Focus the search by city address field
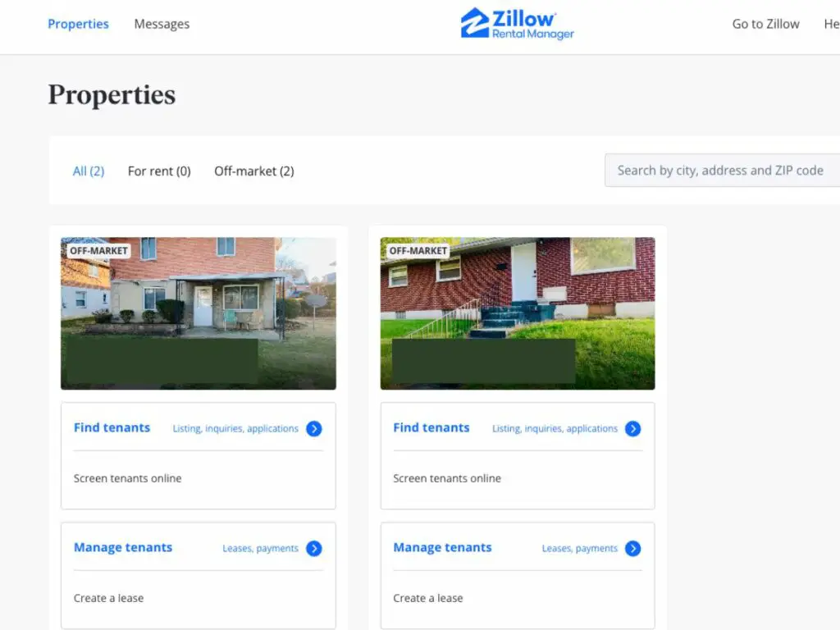 (722, 171)
